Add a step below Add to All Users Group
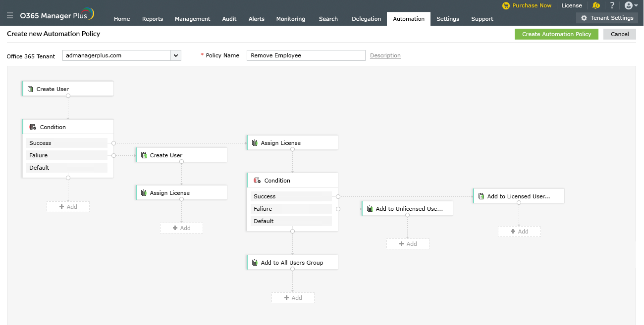The height and width of the screenshot is (325, 644). pos(293,298)
